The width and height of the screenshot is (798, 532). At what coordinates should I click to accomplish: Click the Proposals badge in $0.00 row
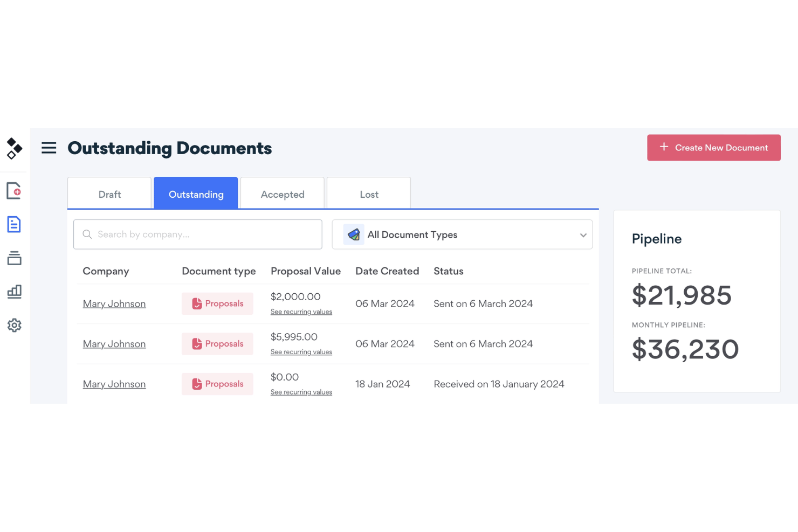pos(217,384)
